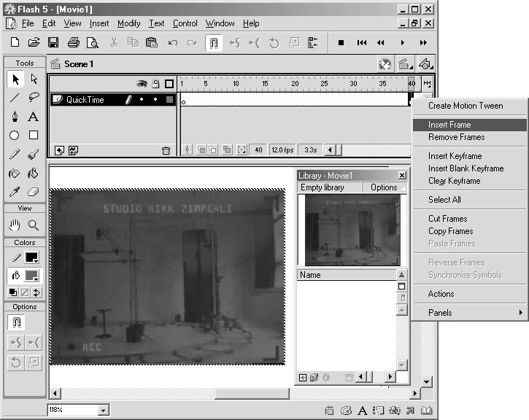Select the Pencil tool
Screen dimensions: 529x420
(15, 155)
